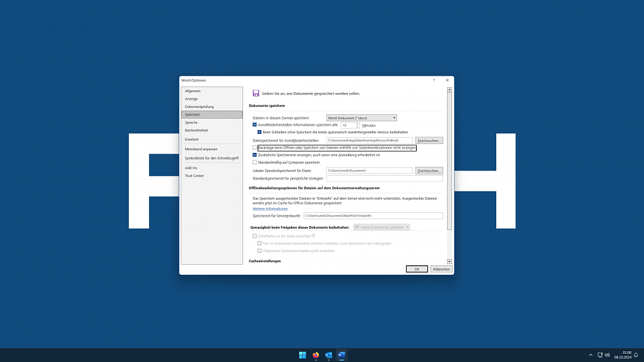Toggle 'Zusätzliche Speicherorte anzeigen' checkbox
The width and height of the screenshot is (644, 362).
click(x=254, y=155)
